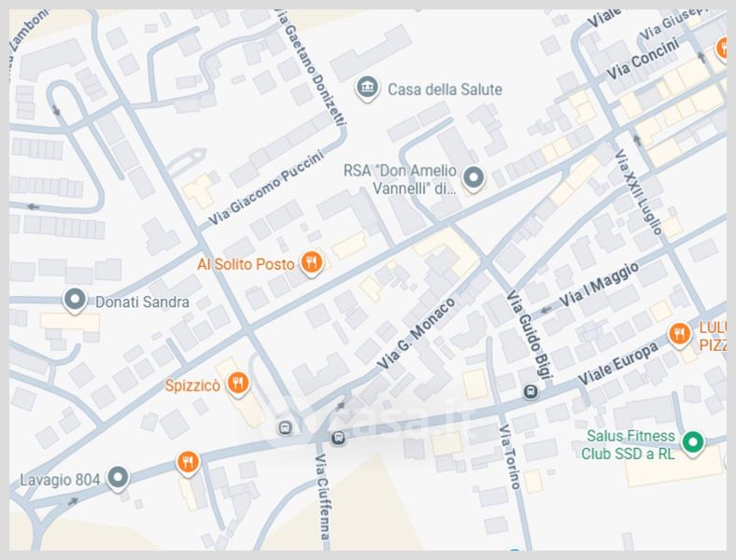This screenshot has height=560, width=736.
Task: Open the Lavagio 804 location pin
Action: (x=118, y=479)
